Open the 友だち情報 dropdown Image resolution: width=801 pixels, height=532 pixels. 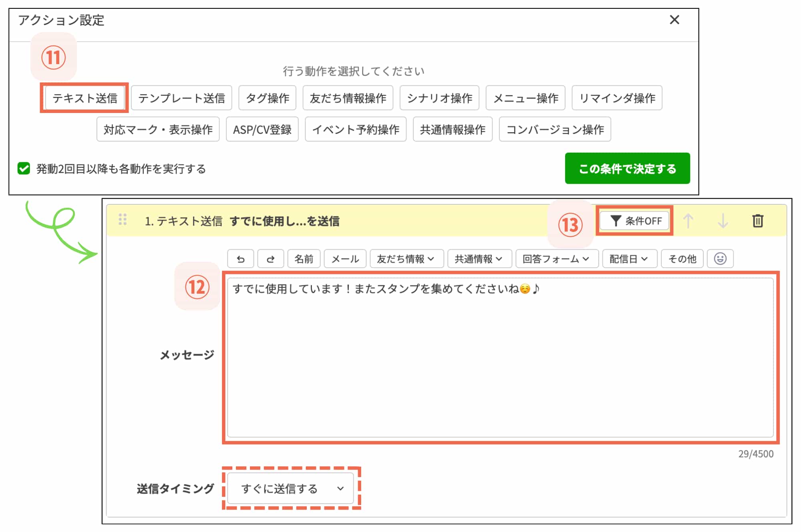tap(407, 258)
